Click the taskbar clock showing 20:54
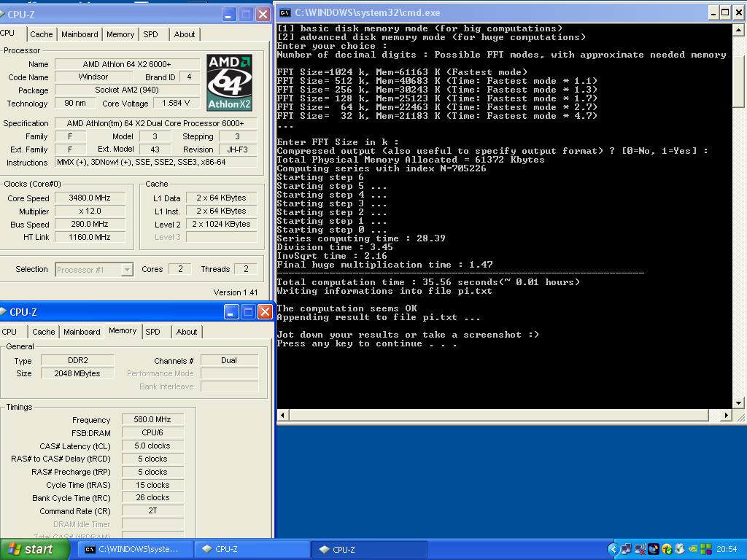The width and height of the screenshot is (747, 560). click(x=727, y=550)
